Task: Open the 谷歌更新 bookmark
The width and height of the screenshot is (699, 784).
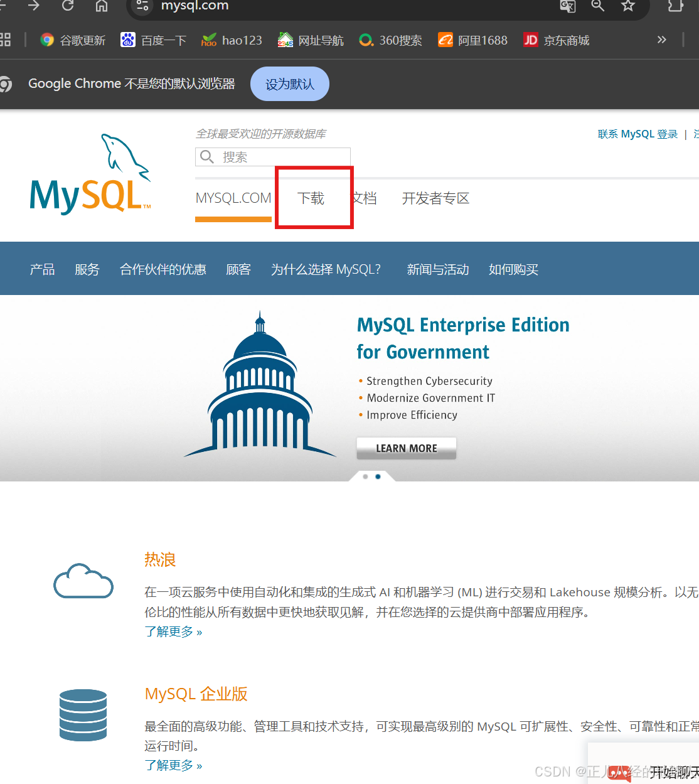Action: (73, 40)
